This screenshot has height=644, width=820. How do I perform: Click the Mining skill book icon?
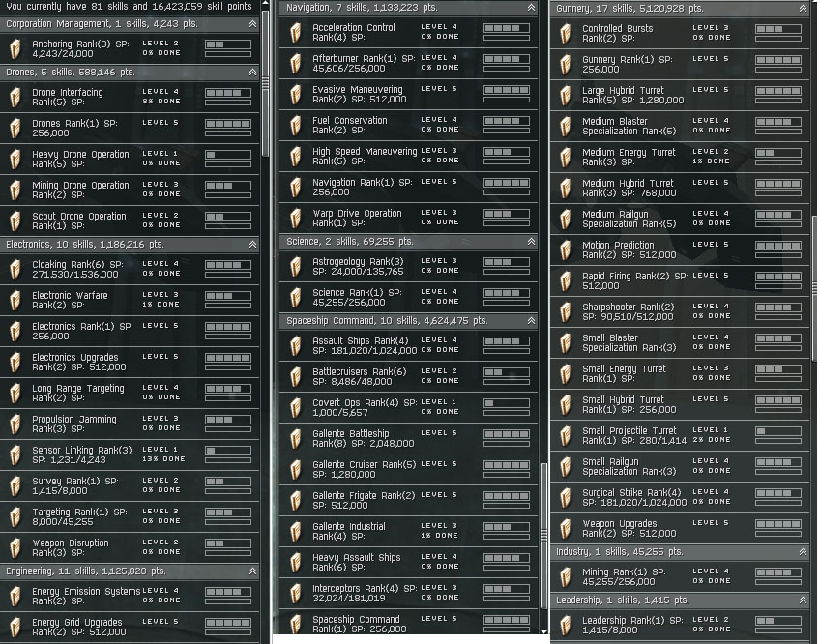(x=566, y=576)
